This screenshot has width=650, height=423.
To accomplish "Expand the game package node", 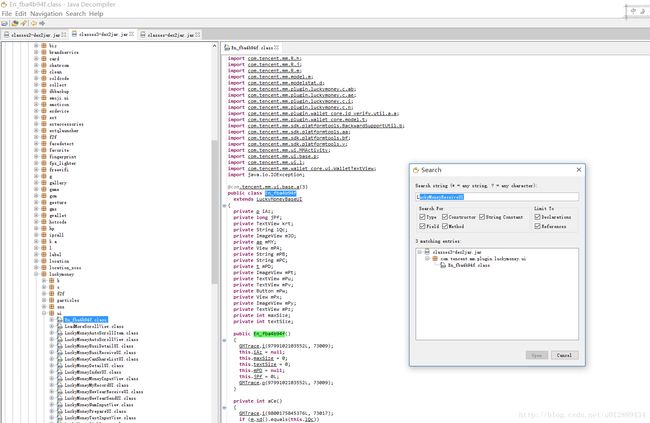I will pyautogui.click(x=36, y=189).
